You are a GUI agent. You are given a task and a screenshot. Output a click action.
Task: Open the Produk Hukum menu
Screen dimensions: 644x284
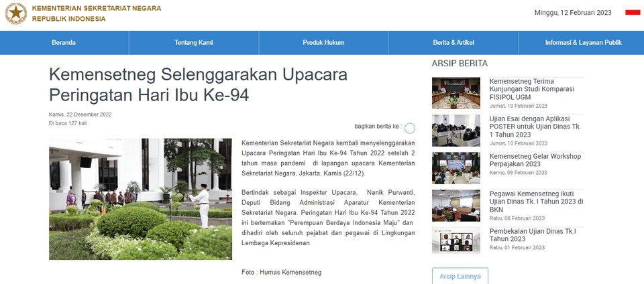pos(323,43)
